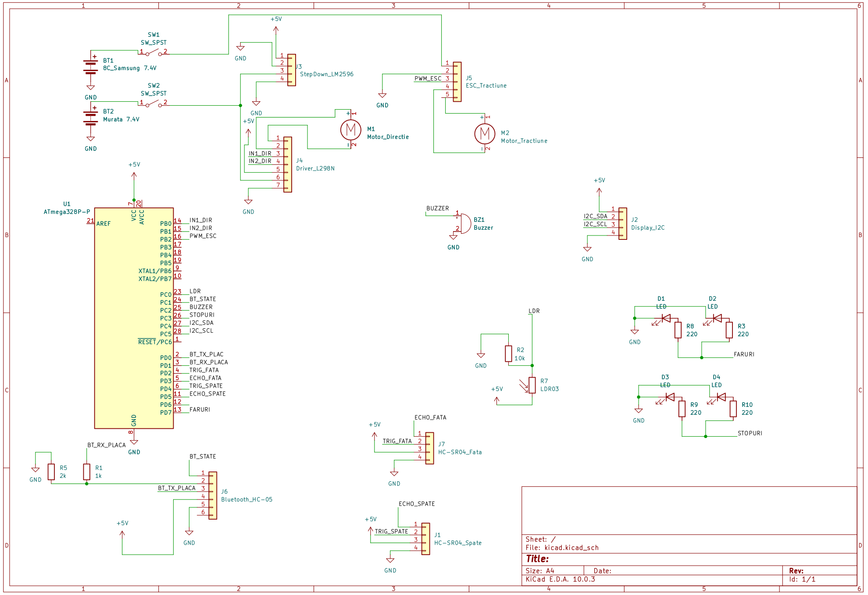868x595 pixels.
Task: Click the I2C_SCL label at J2
Action: pos(595,224)
